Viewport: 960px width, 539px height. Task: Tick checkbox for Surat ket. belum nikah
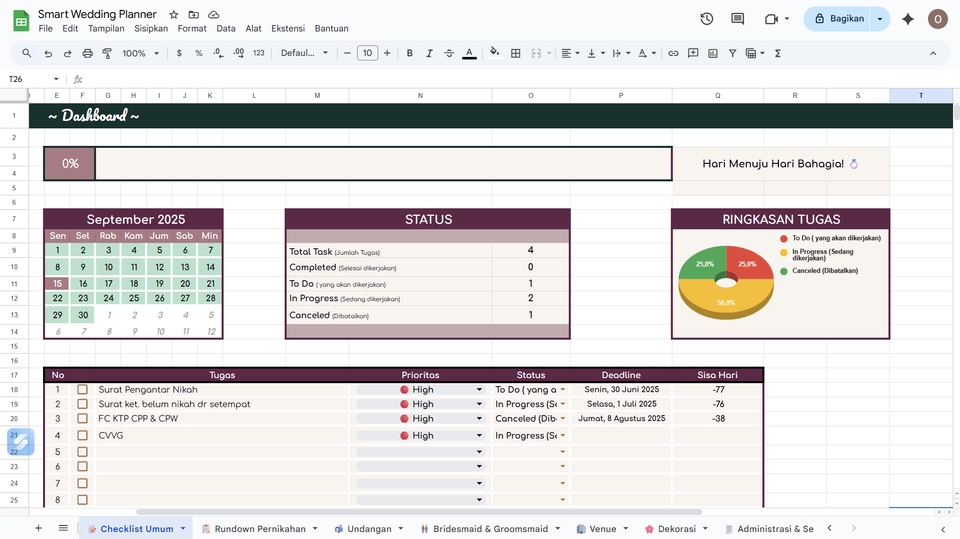[x=83, y=404]
